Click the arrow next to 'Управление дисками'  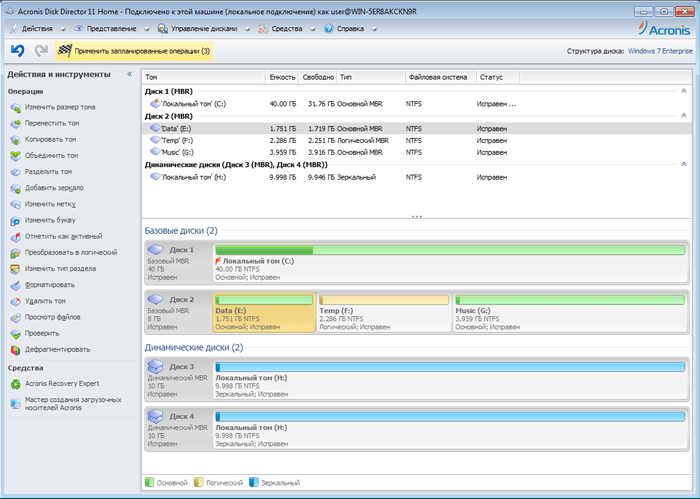pos(247,29)
